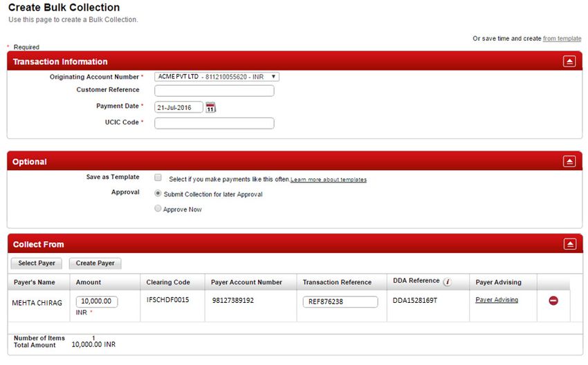
Task: Open the from template link
Action: coord(562,39)
